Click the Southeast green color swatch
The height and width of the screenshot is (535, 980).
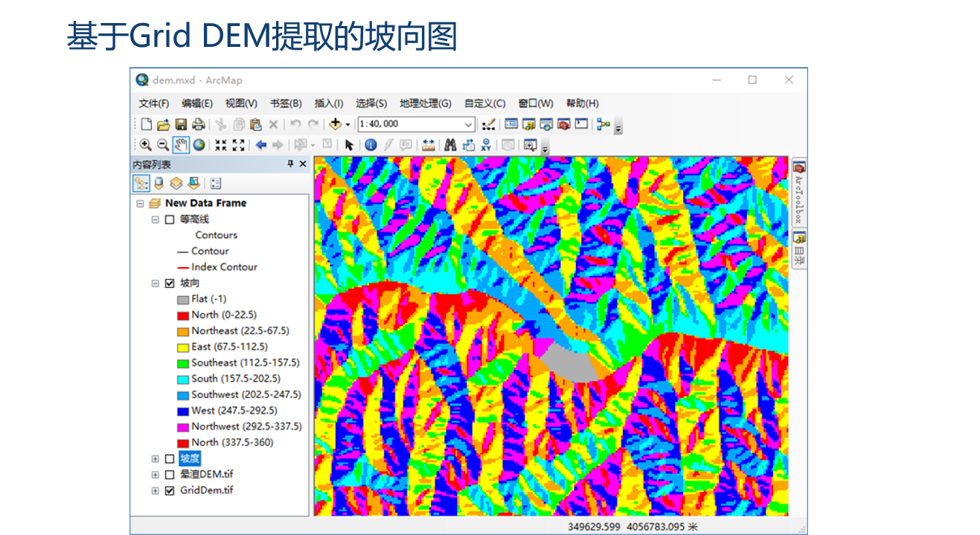click(182, 363)
